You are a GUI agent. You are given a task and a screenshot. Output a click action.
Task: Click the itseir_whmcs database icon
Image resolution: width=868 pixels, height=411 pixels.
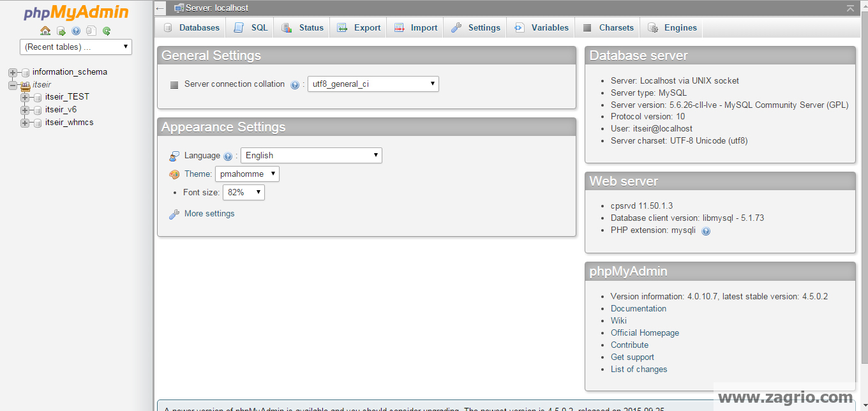(38, 123)
